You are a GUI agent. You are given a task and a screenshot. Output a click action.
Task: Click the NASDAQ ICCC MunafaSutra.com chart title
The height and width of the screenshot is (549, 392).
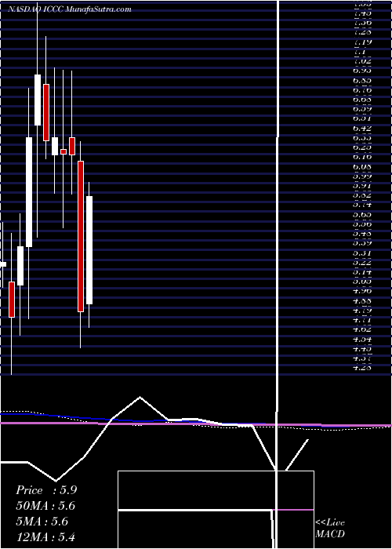coord(71,9)
